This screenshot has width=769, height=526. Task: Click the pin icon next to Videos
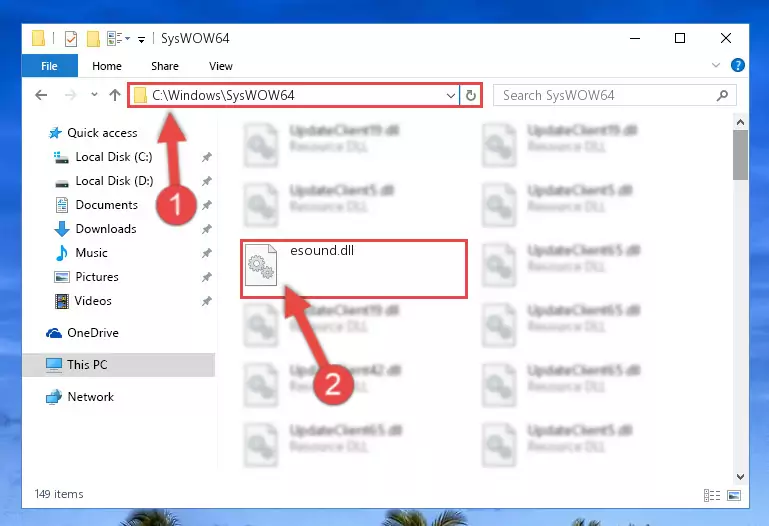pos(207,301)
